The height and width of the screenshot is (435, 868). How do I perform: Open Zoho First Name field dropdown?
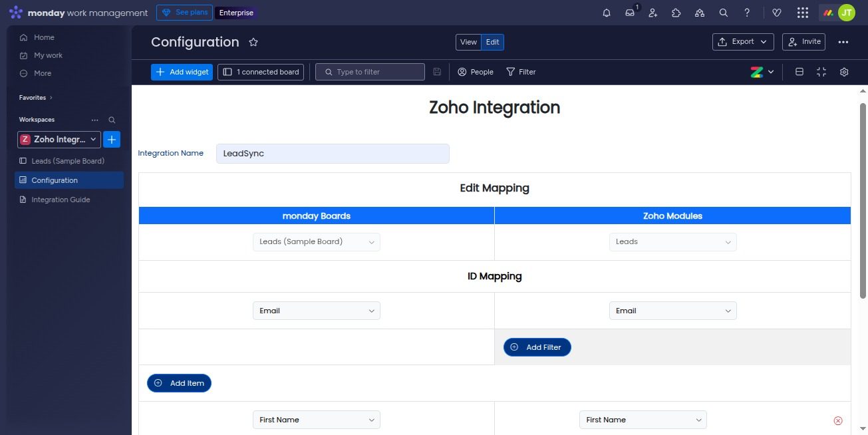pyautogui.click(x=643, y=420)
